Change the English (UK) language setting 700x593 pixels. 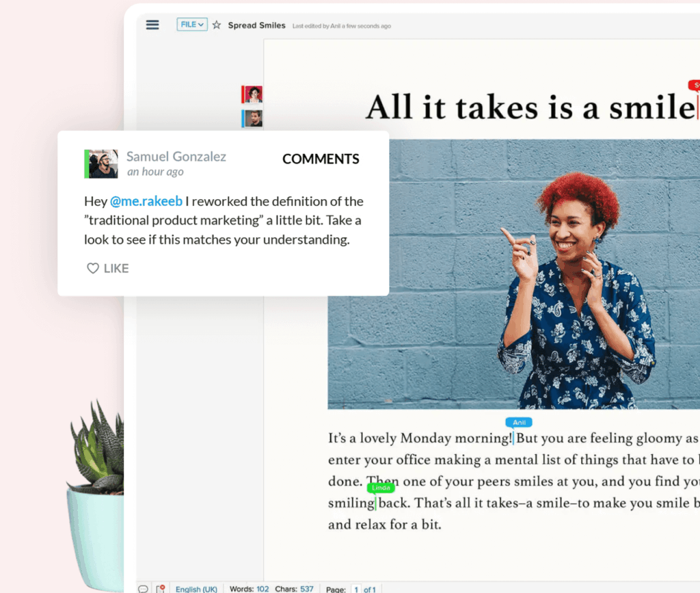(196, 589)
